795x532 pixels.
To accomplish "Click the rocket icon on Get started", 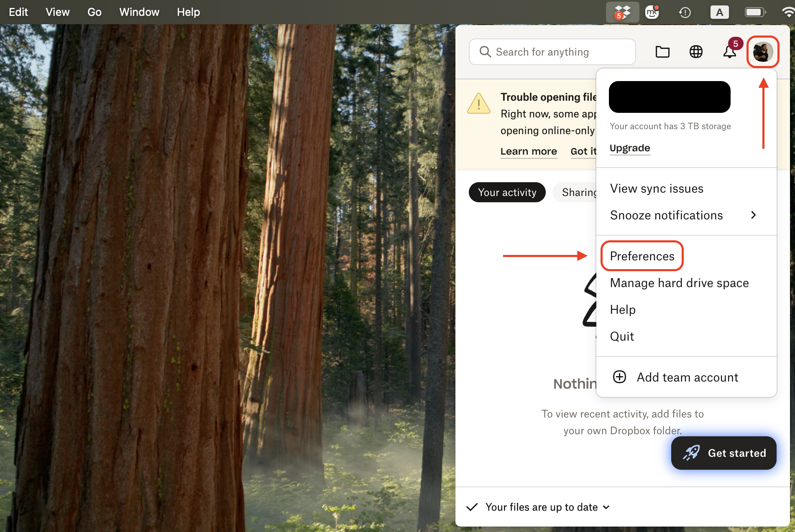I will pyautogui.click(x=691, y=453).
